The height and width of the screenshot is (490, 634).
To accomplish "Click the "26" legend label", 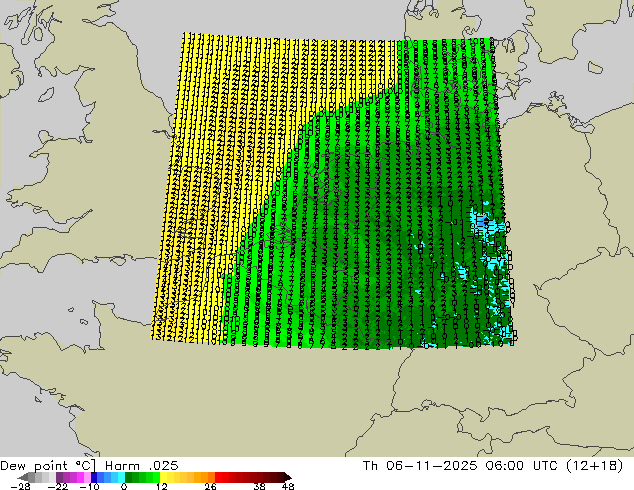I will point(210,486).
